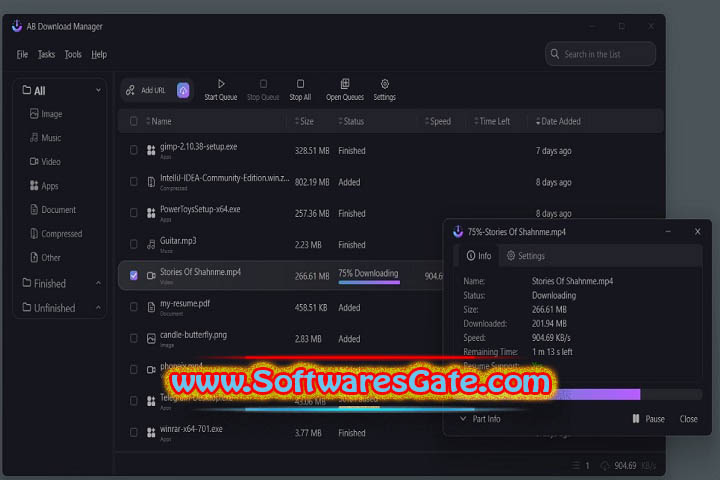Sort the list by Name column
This screenshot has width=720, height=480.
(x=158, y=121)
